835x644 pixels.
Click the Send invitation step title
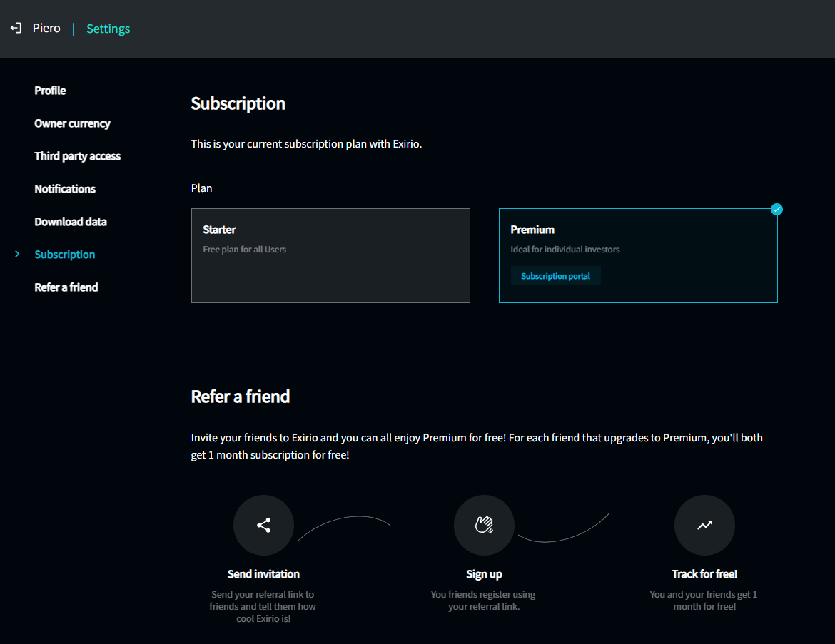click(263, 574)
